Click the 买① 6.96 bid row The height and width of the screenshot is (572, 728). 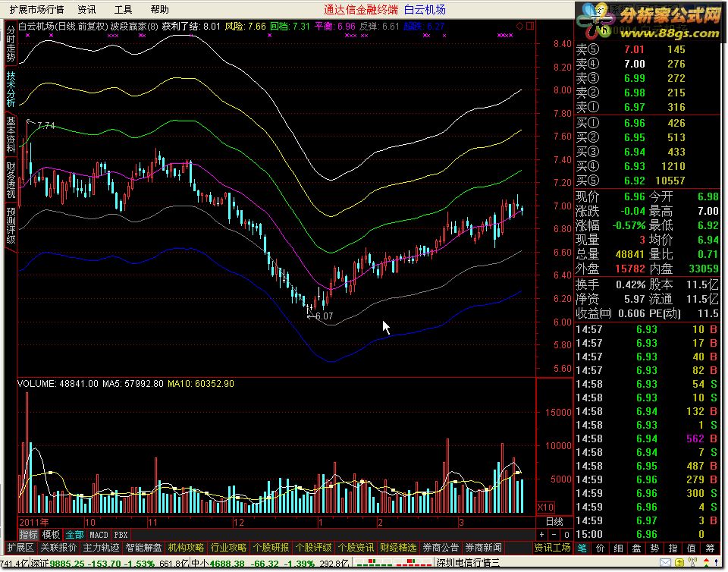[647, 123]
